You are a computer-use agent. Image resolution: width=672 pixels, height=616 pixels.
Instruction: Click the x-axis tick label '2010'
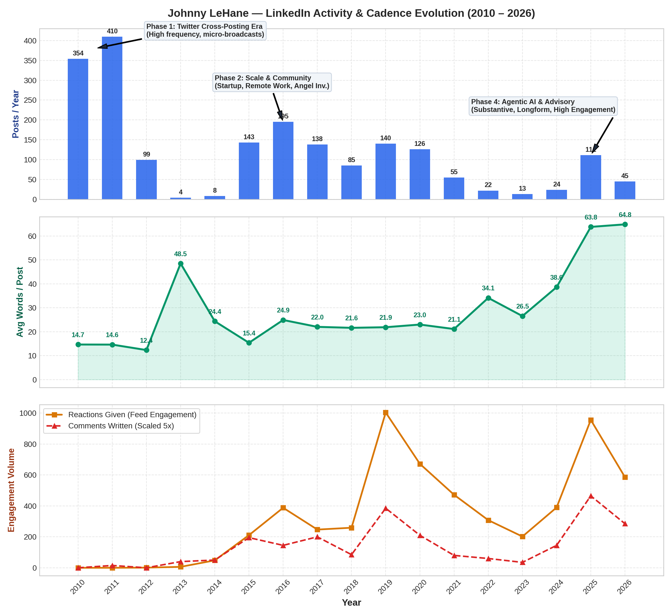pos(77,587)
